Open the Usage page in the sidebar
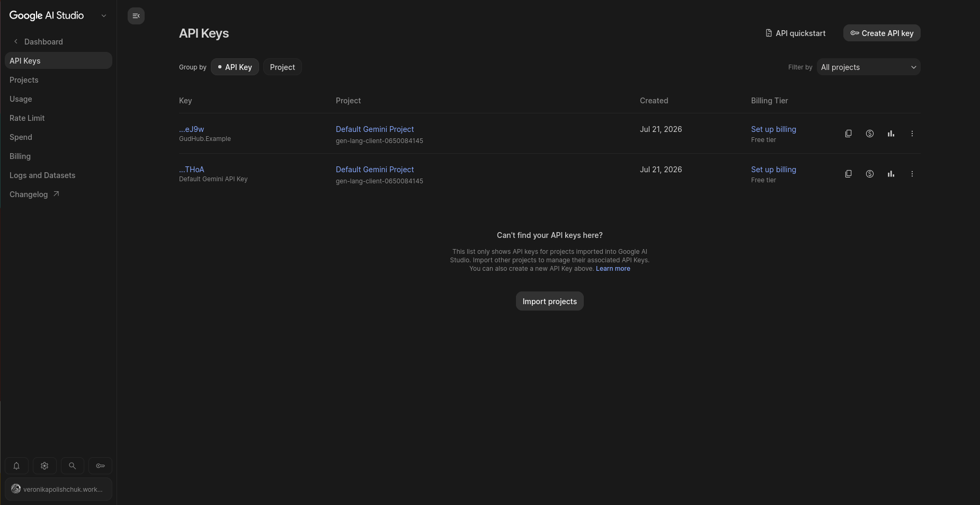Image resolution: width=980 pixels, height=505 pixels. 21,99
